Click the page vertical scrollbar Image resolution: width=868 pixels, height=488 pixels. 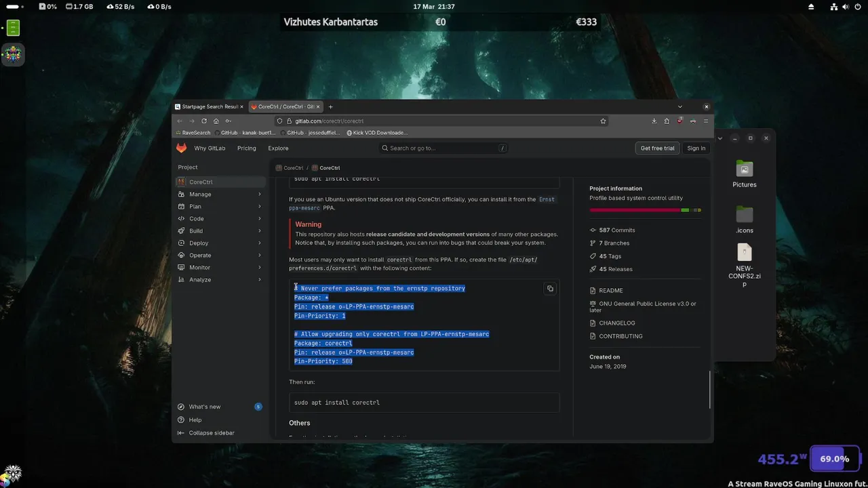click(x=711, y=390)
